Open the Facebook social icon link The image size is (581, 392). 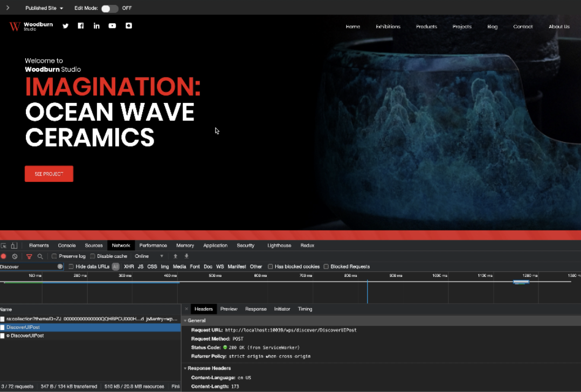[81, 26]
